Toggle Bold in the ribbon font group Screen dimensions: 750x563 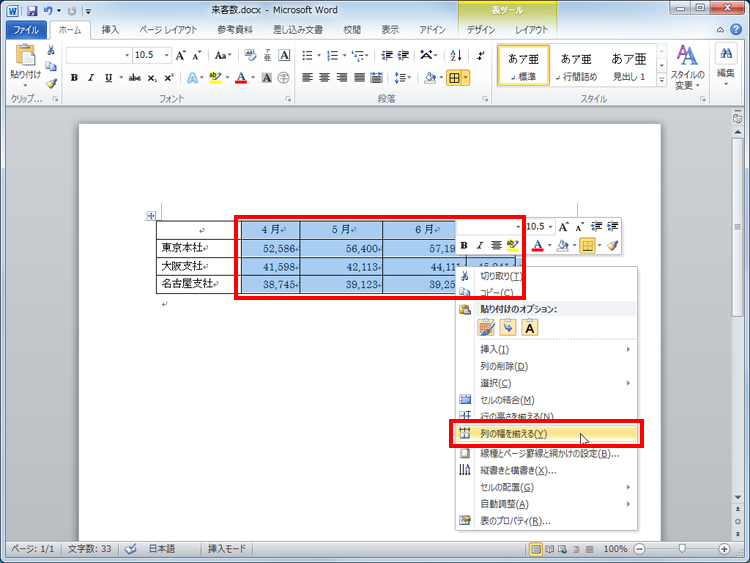pos(74,77)
